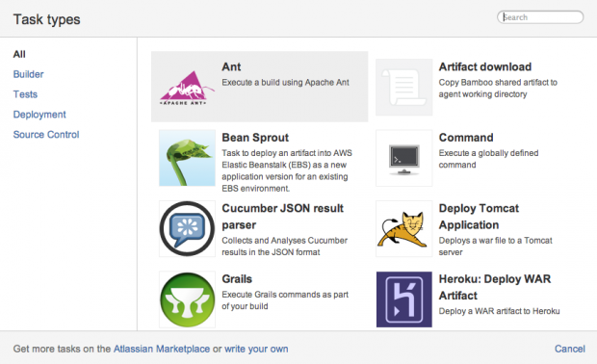Click 'Collects and Analyses Cucumber' description
597x364 pixels.
point(285,247)
